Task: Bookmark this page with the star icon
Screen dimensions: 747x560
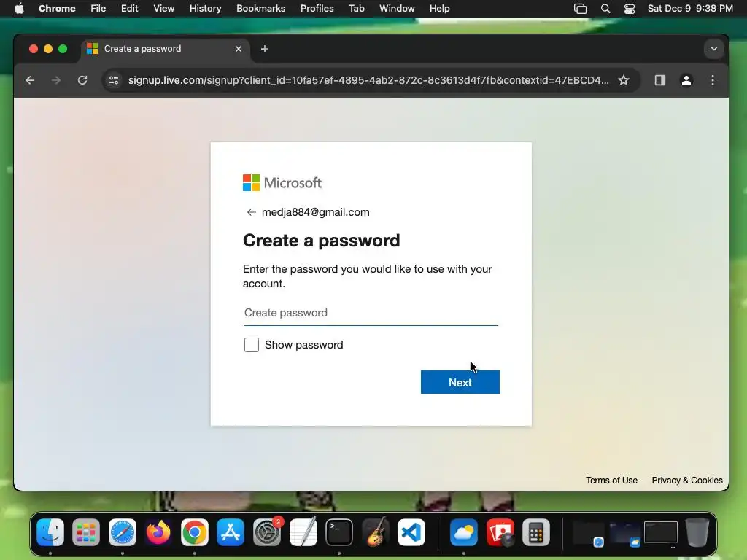Action: click(624, 80)
